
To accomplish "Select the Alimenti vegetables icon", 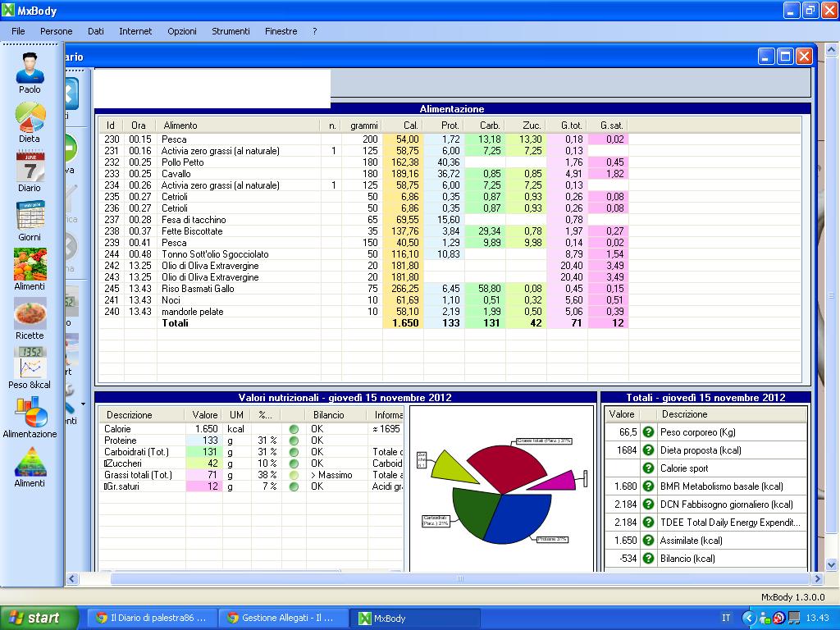I will coord(30,265).
